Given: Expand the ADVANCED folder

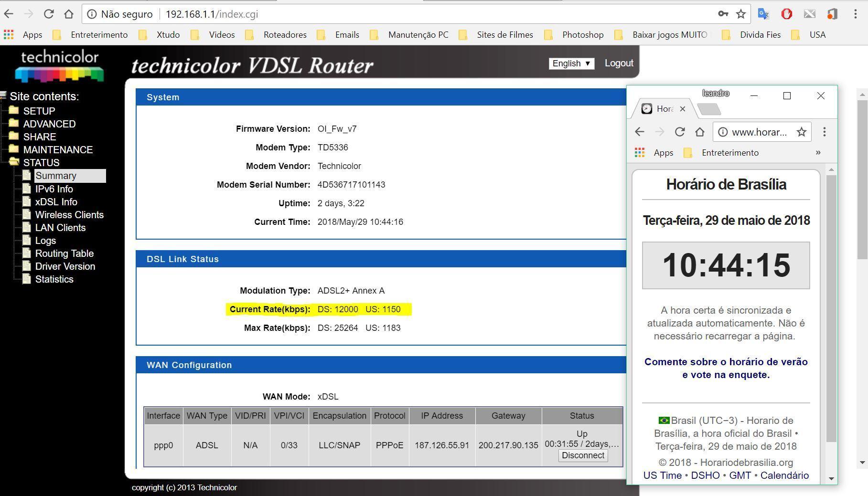Looking at the screenshot, I should (42, 124).
